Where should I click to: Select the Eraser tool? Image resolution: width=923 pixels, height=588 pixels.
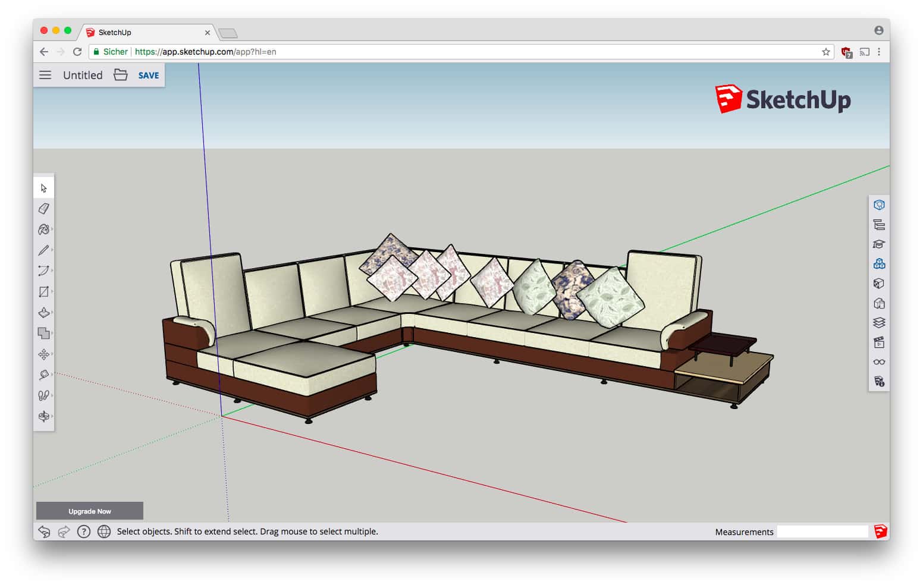44,208
